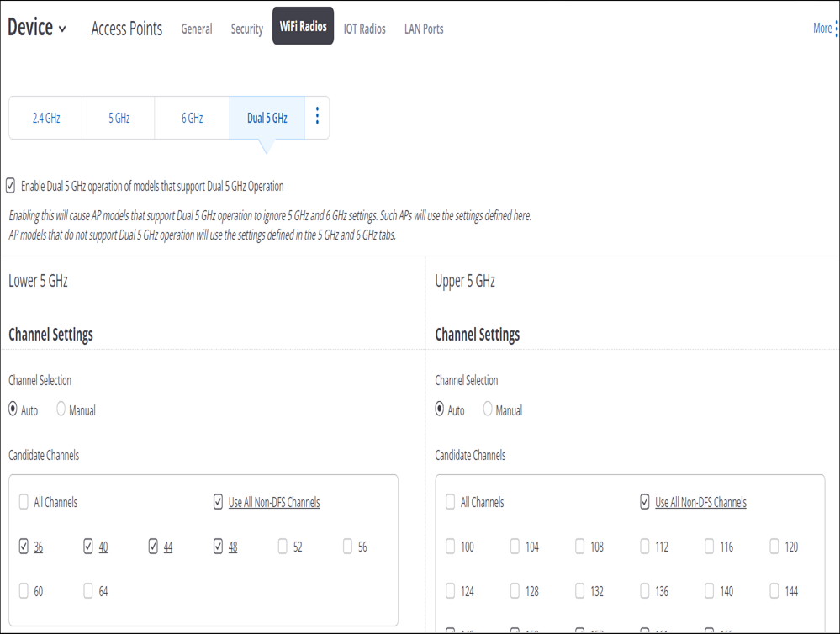
Task: Go to Access Points section
Action: pos(126,29)
